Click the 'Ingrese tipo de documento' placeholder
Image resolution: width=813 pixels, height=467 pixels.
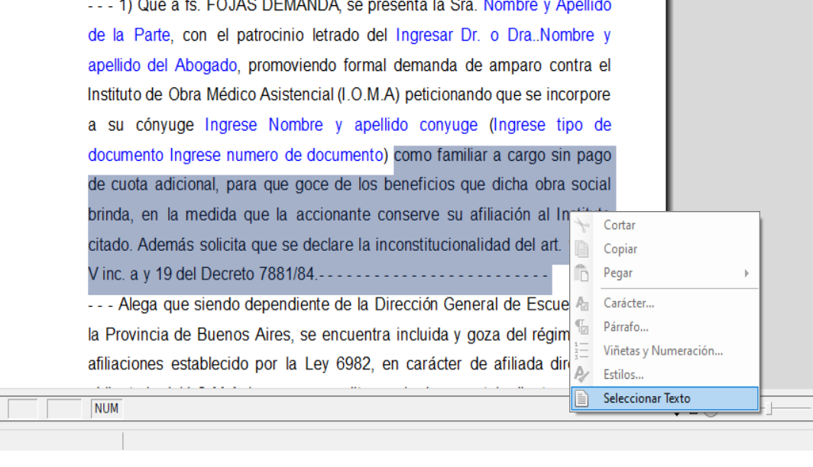pos(552,126)
